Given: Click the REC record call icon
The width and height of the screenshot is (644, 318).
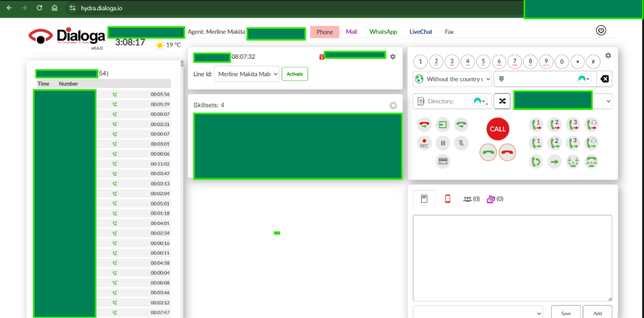Looking at the screenshot, I should point(424,143).
